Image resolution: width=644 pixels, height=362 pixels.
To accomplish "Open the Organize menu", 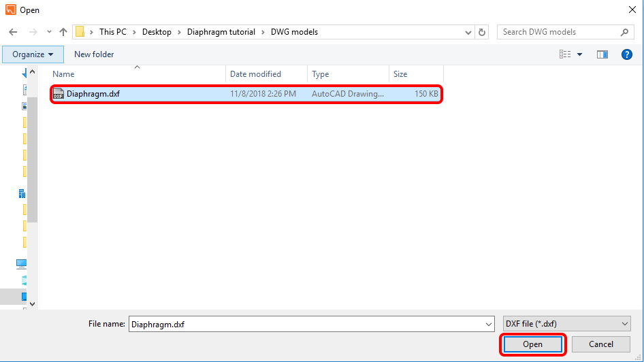I will click(x=33, y=54).
